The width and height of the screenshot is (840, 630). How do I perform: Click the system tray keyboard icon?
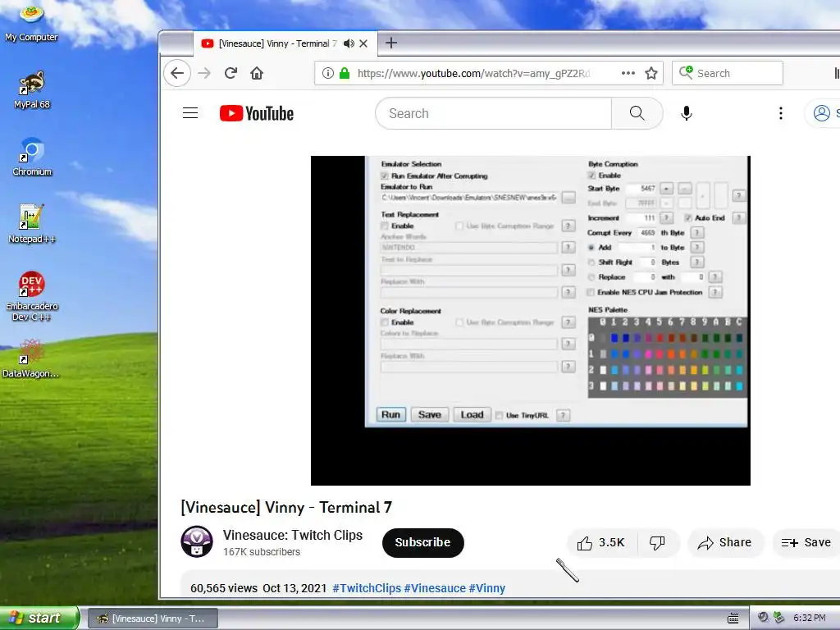click(x=733, y=619)
